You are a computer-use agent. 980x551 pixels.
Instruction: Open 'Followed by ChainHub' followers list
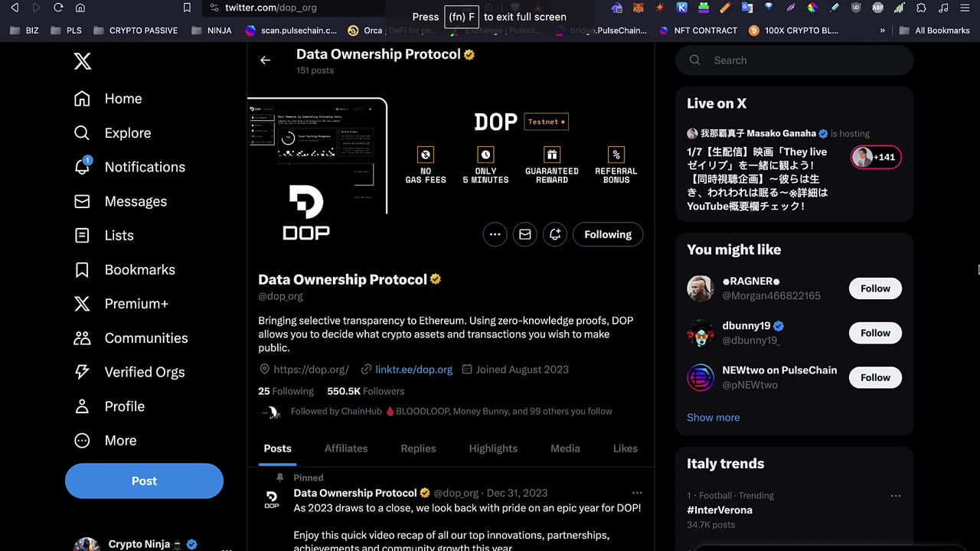(x=451, y=412)
